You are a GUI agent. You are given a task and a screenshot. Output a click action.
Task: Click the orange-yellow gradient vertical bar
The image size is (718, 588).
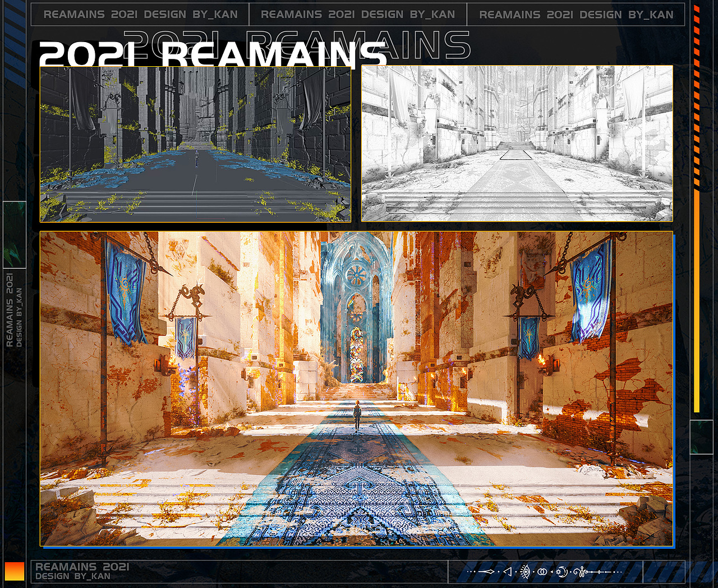click(x=697, y=301)
